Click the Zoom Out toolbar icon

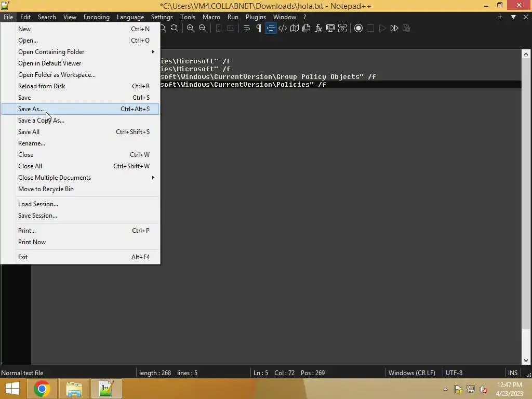[203, 28]
